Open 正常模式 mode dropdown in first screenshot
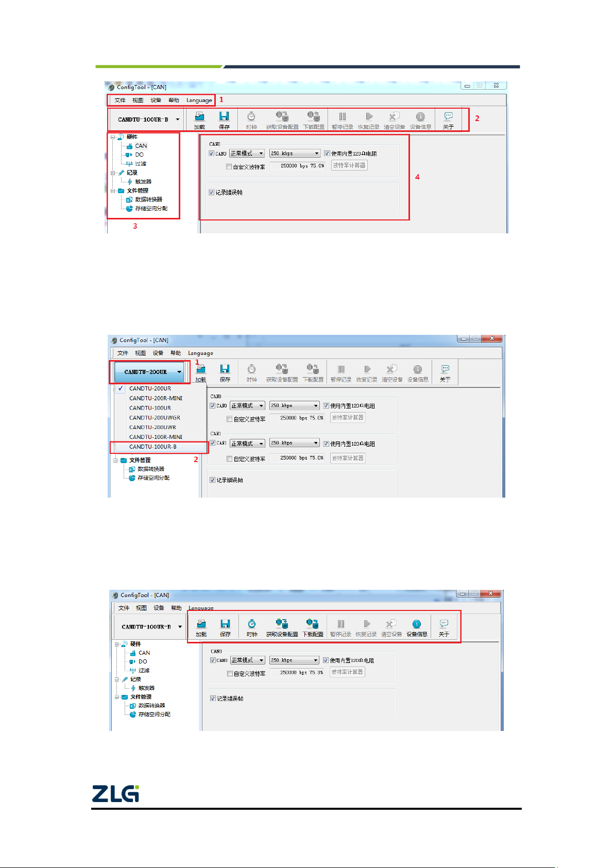This screenshot has height=868, width=614. (x=247, y=154)
